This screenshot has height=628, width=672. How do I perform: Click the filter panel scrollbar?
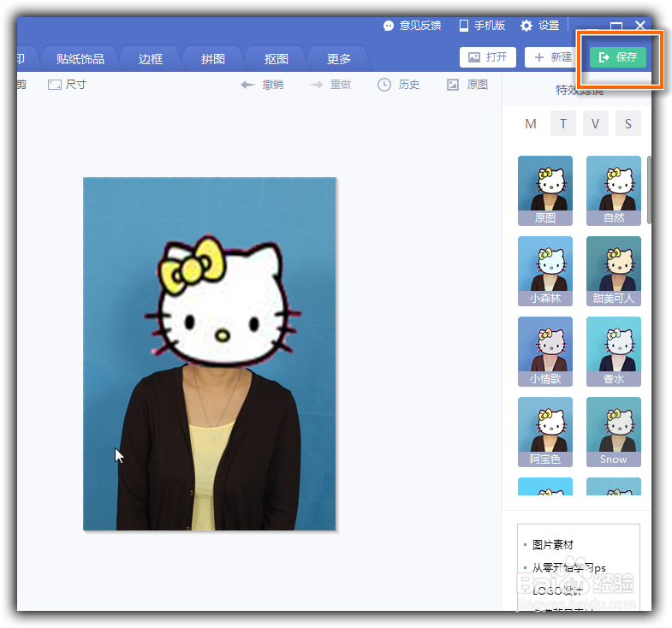point(649,190)
